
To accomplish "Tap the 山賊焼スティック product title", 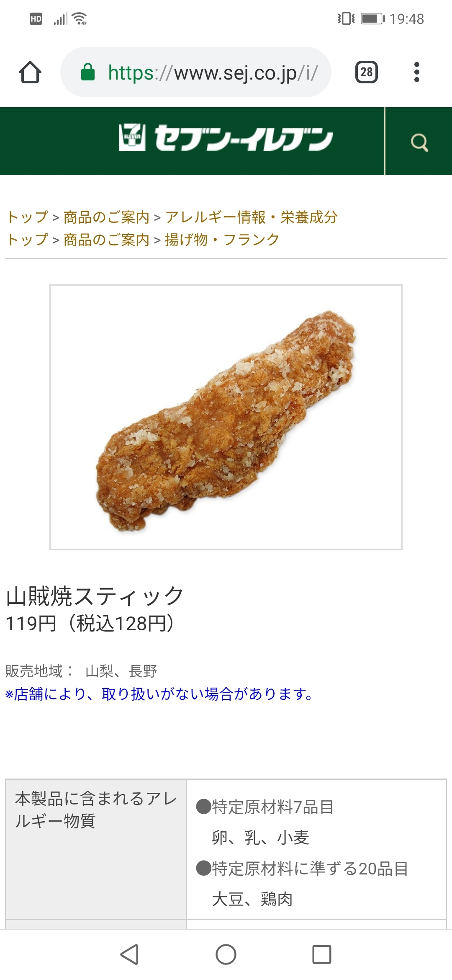I will click(x=95, y=596).
